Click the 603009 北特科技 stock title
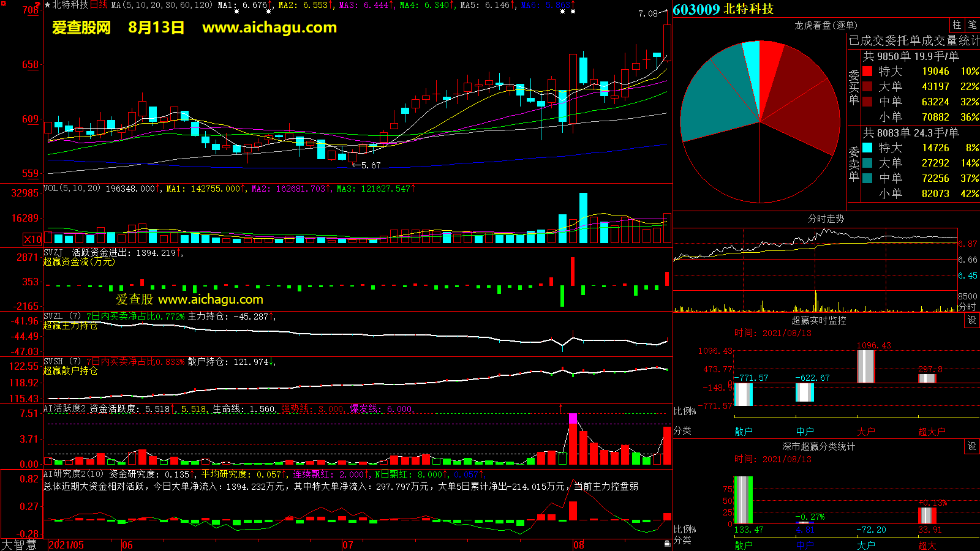Screen dimensions: 980x551 (723, 9)
